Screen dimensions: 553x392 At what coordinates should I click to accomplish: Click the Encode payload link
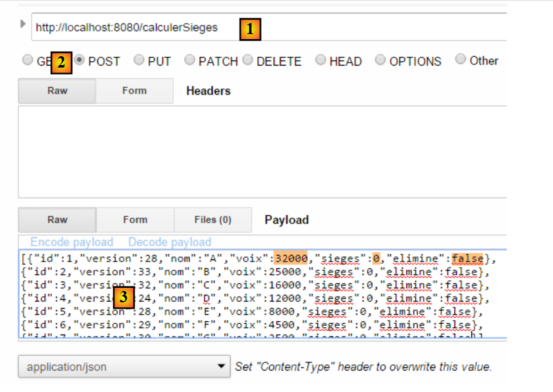point(71,242)
